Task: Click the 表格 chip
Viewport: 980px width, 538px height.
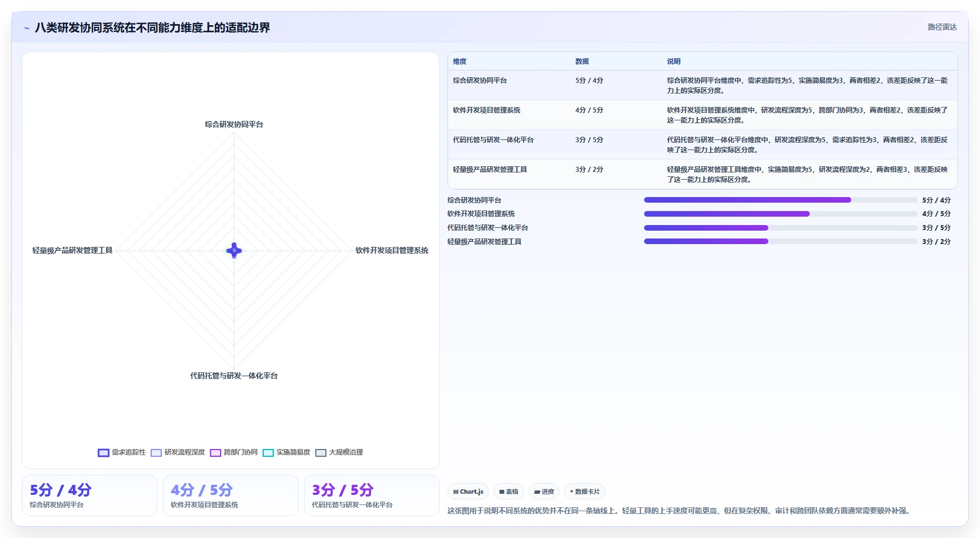Action: click(x=508, y=492)
